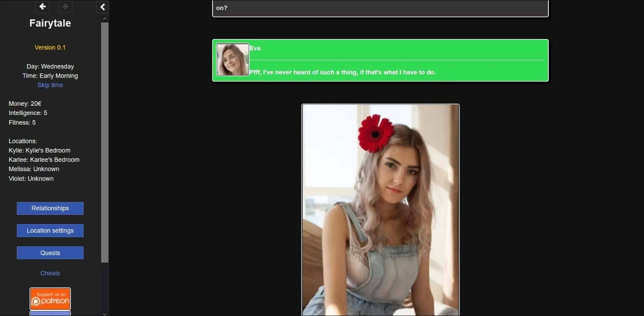Click Eva's avatar in the dialogue box

(233, 60)
